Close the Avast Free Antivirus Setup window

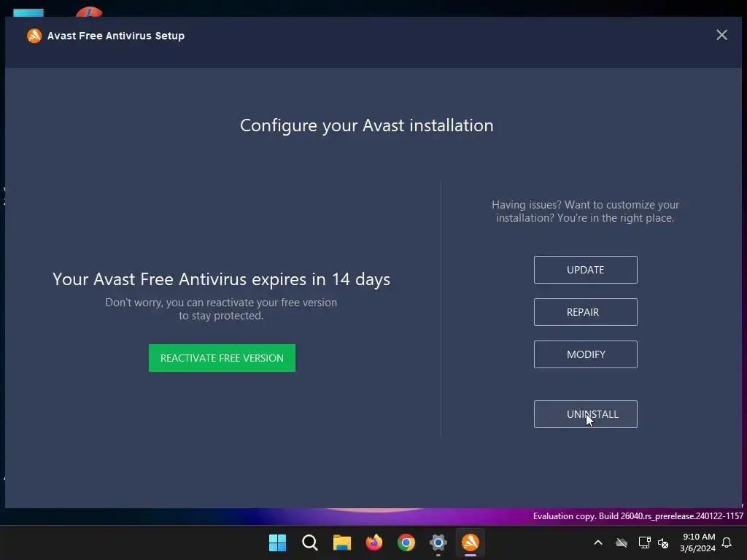[721, 35]
